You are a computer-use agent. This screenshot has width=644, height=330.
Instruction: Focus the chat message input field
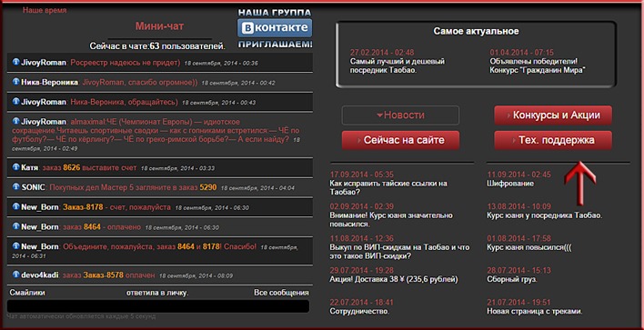pos(158,306)
